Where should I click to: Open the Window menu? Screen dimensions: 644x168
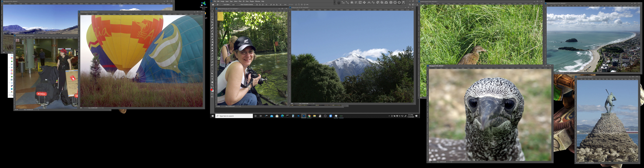pos(257,1)
